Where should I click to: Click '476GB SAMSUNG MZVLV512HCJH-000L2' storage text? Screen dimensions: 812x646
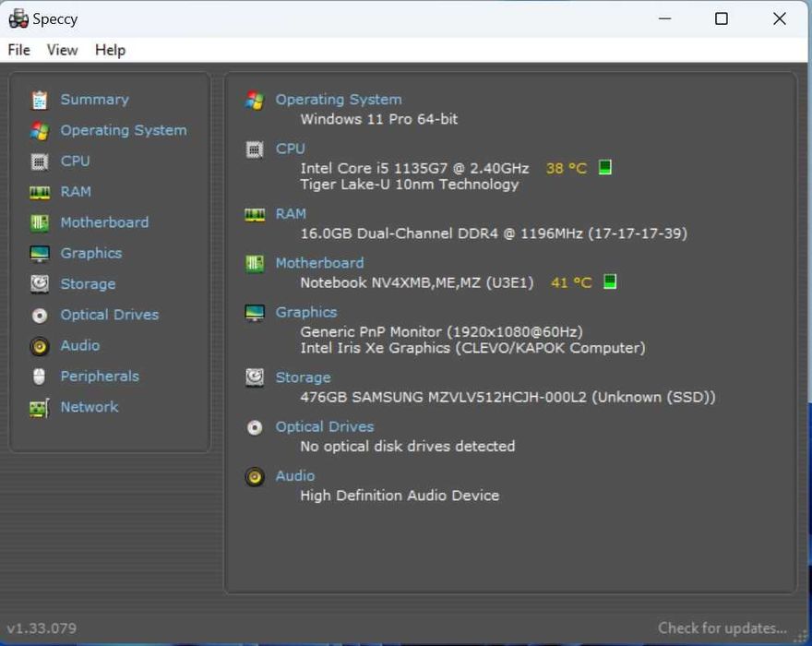443,398
